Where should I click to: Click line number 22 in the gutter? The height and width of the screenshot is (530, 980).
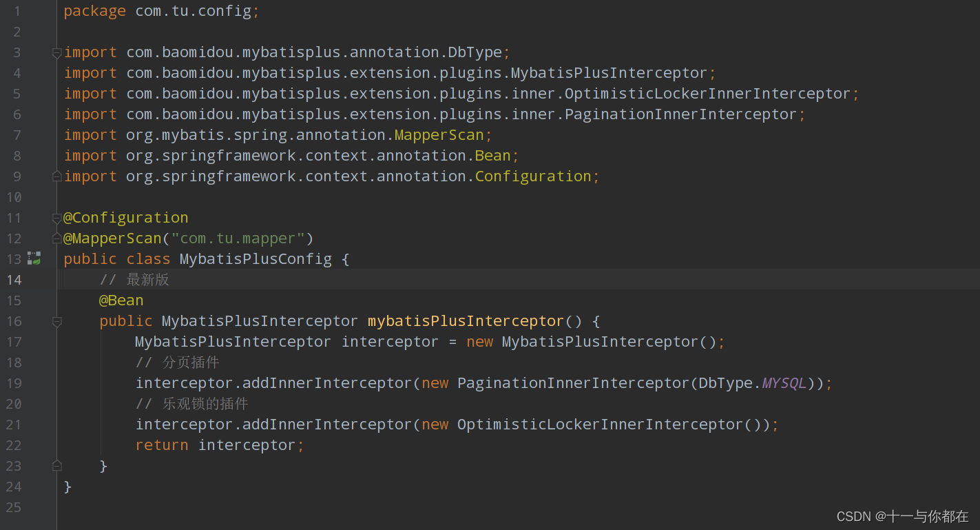point(14,445)
